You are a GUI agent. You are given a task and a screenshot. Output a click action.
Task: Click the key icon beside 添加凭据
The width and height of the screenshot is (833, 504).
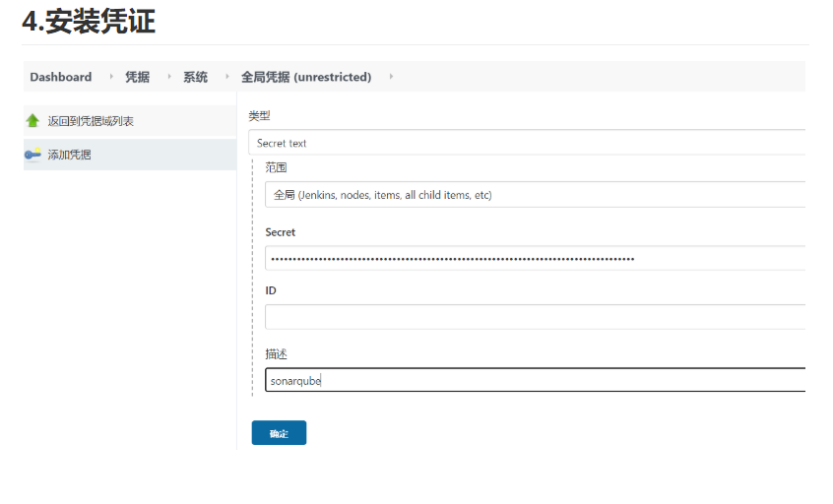pyautogui.click(x=32, y=155)
